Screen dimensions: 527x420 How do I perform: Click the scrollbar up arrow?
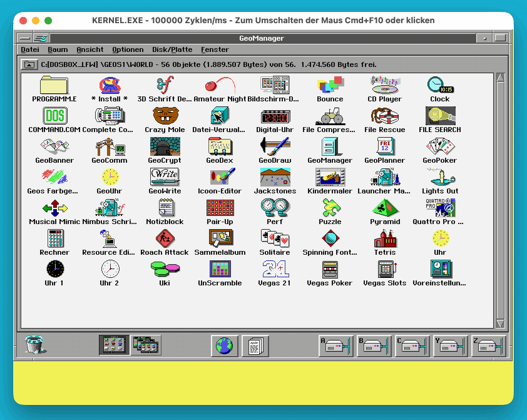click(x=501, y=78)
